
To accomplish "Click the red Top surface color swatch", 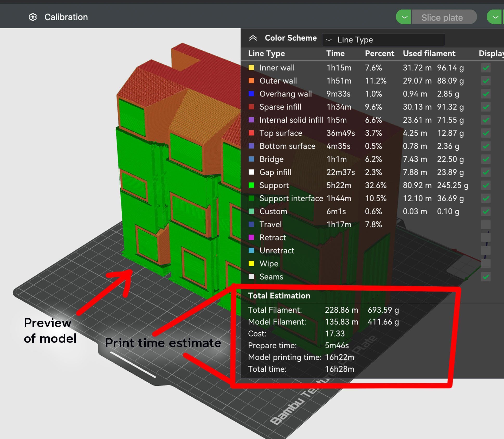I will pos(251,133).
